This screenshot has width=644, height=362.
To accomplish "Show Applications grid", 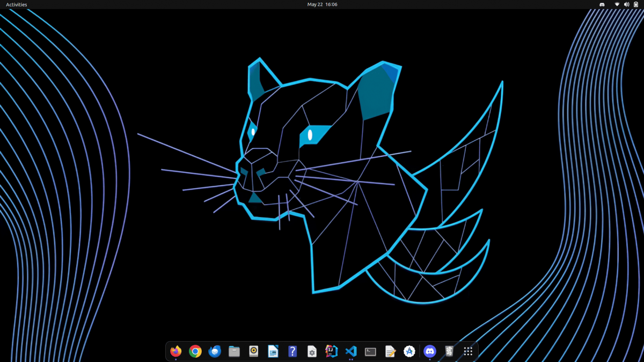I will (x=468, y=351).
